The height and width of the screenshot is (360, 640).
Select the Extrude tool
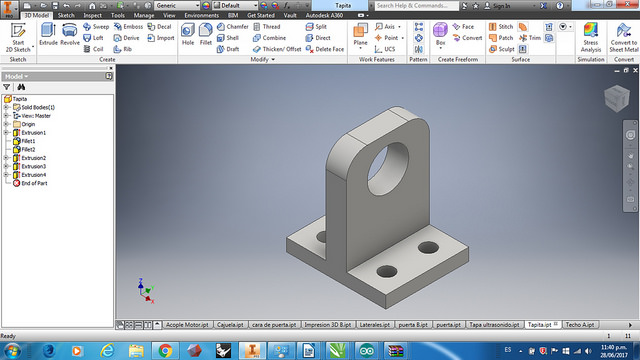pos(48,34)
